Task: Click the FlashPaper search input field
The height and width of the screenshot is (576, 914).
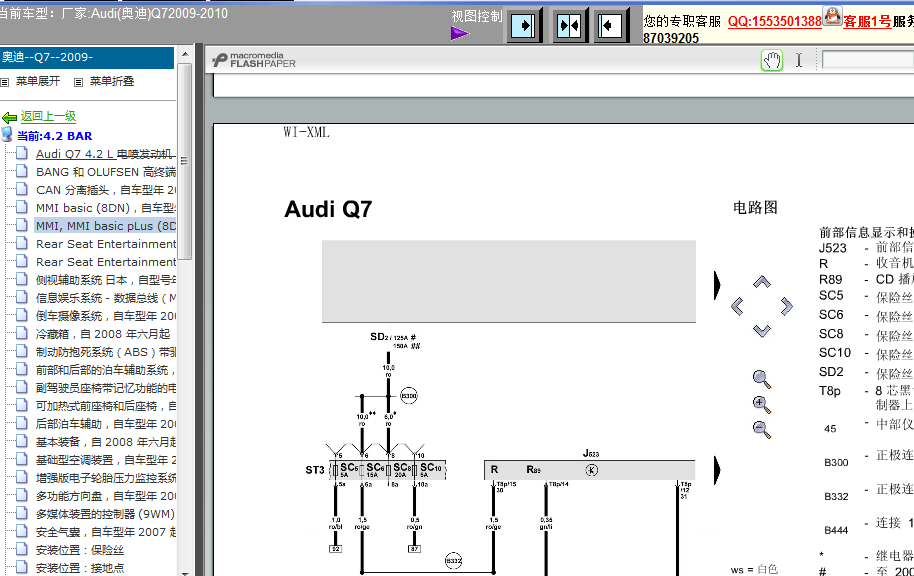Action: [x=868, y=60]
